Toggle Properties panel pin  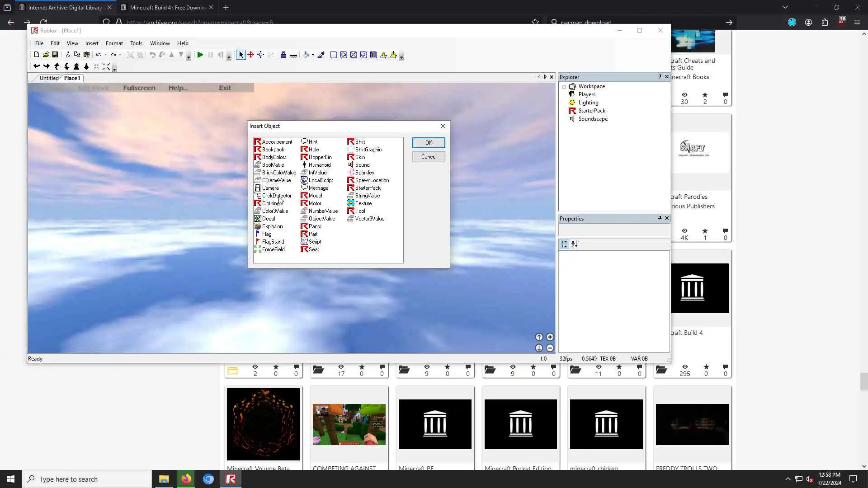pyautogui.click(x=660, y=218)
